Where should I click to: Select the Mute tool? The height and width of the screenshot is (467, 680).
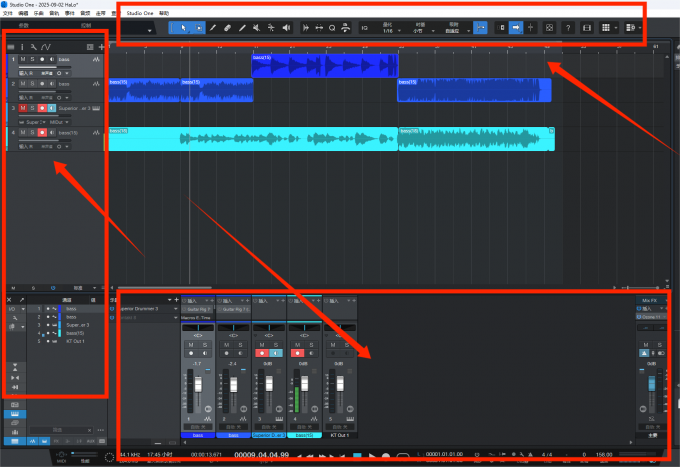pyautogui.click(x=258, y=28)
